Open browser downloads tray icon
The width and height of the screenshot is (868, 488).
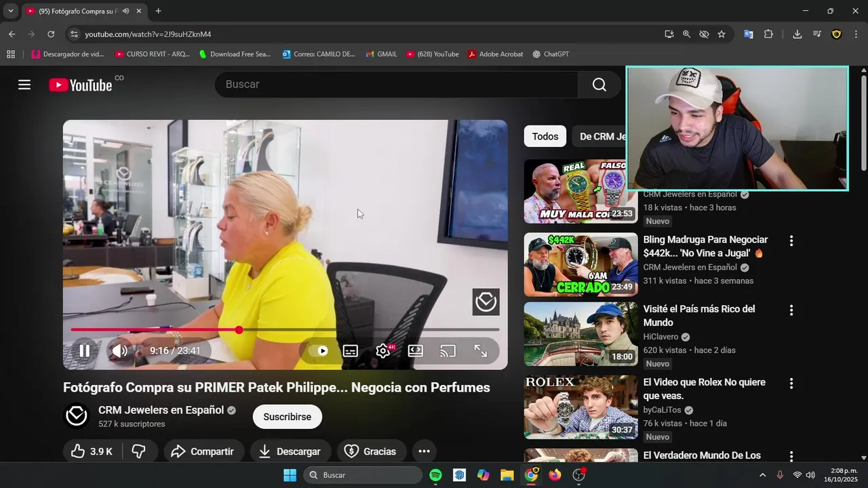coord(797,34)
